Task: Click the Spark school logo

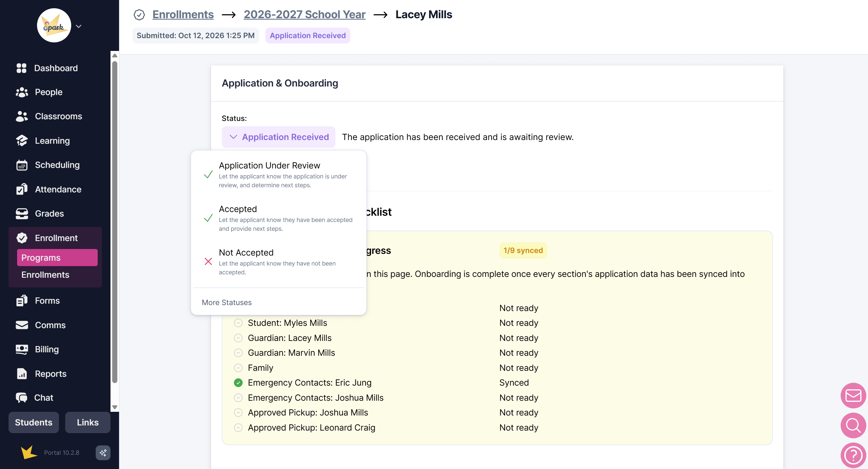Action: [54, 26]
